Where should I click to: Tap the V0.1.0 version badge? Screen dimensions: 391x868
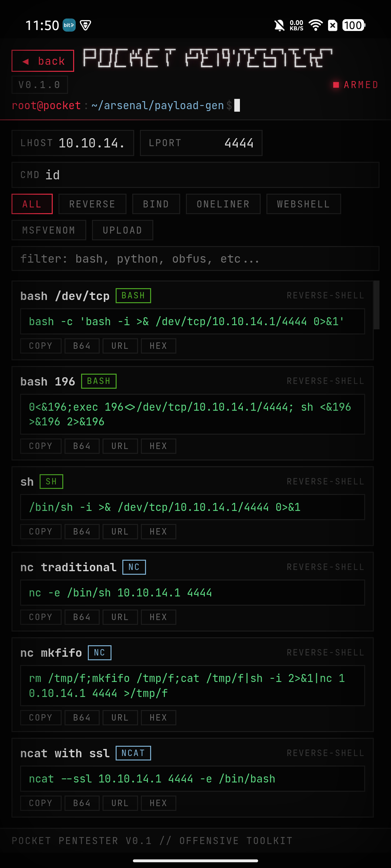(x=40, y=85)
